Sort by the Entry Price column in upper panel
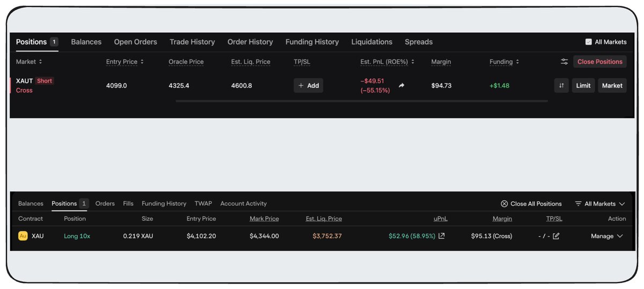The width and height of the screenshot is (644, 289). [x=125, y=62]
